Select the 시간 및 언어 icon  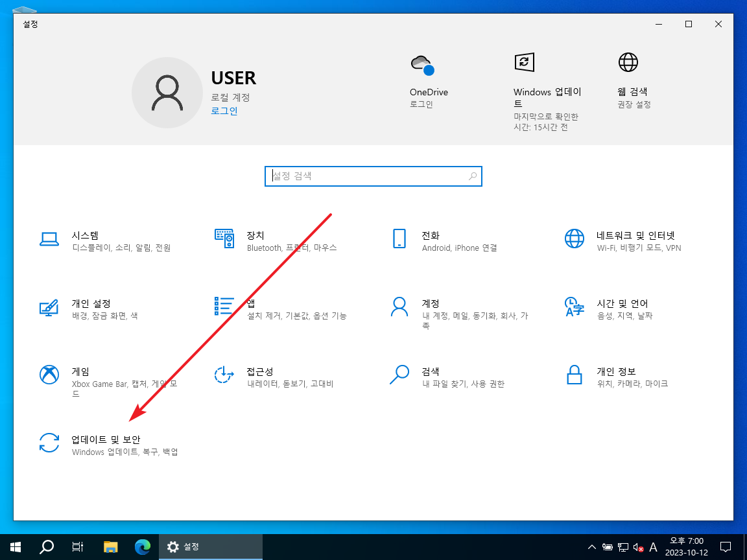click(x=575, y=307)
